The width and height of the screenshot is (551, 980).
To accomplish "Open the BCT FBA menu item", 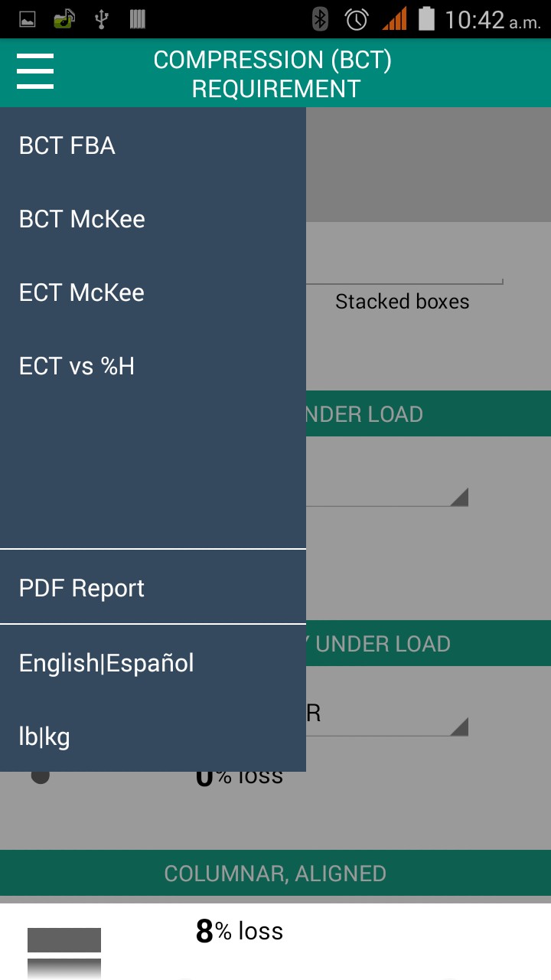I will click(x=67, y=145).
